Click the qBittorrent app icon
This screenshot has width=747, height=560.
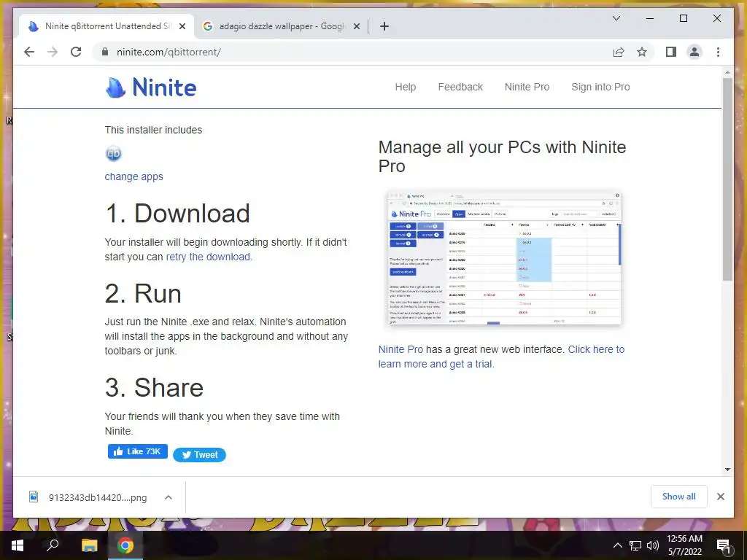pos(113,153)
